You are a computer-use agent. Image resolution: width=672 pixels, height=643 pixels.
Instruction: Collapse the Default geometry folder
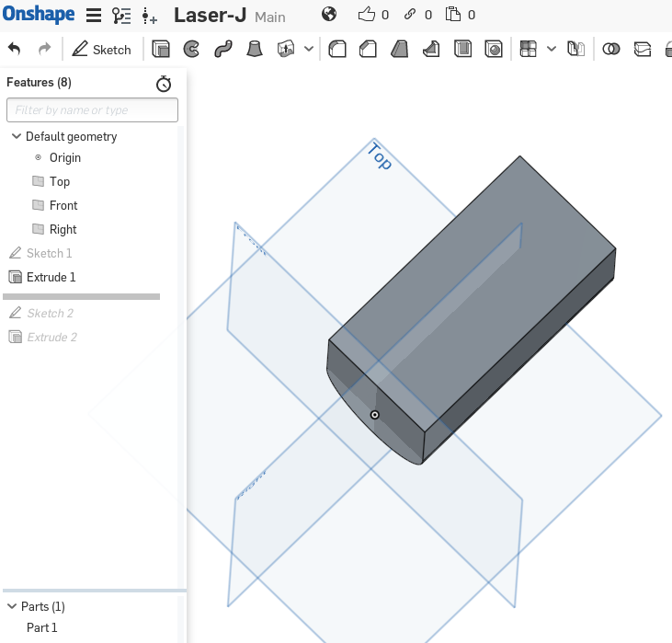coord(17,136)
